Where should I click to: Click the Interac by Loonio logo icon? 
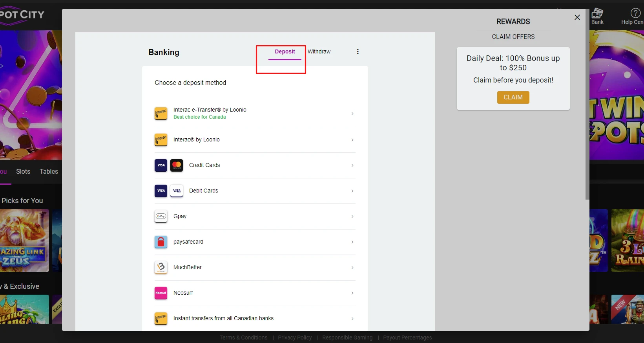coord(161,139)
